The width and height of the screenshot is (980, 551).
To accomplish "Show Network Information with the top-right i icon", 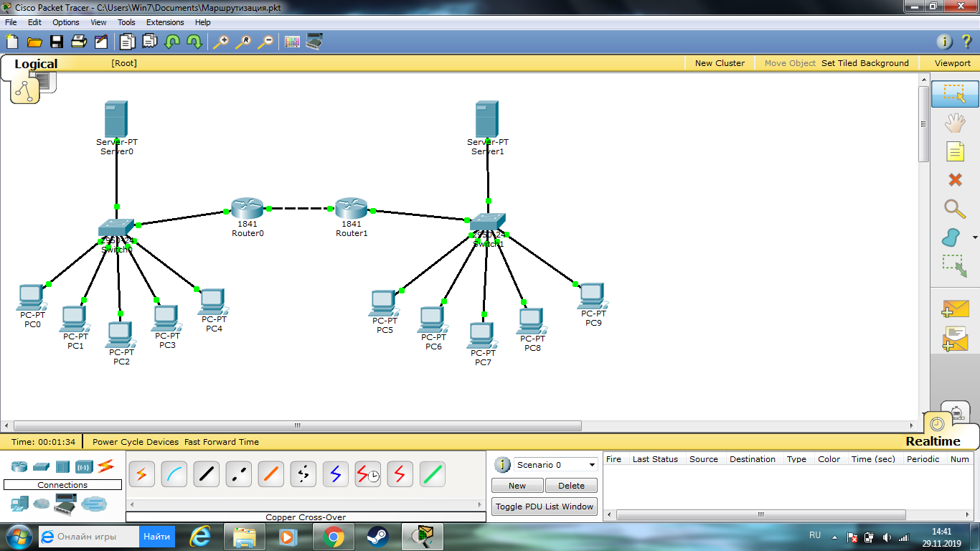I will point(945,42).
